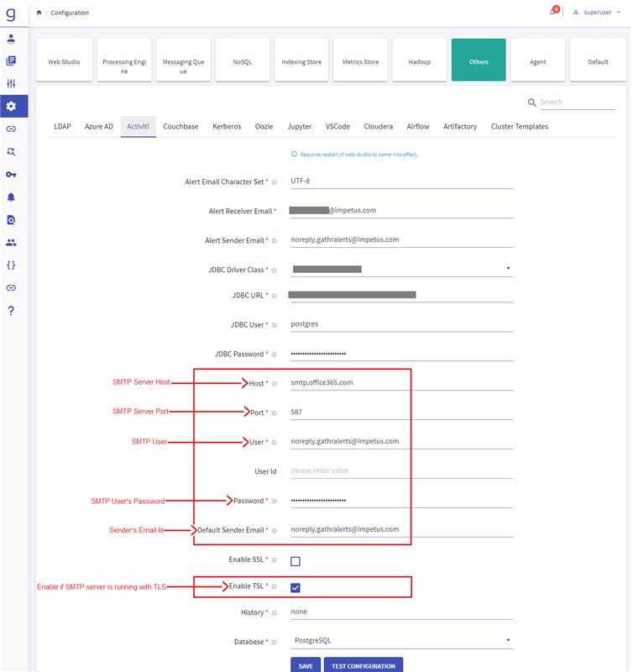Click the TEST CONFIGURATION button
This screenshot has height=672, width=633.
coord(364,664)
